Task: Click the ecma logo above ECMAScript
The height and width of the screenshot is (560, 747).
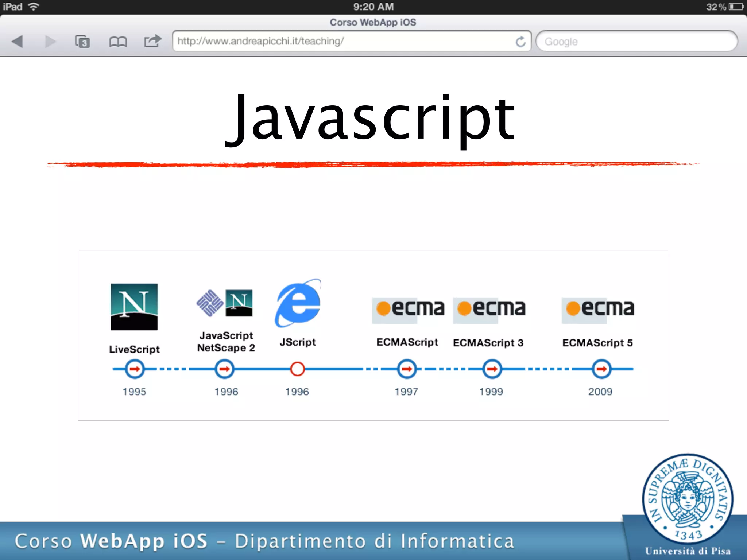Action: coord(409,310)
